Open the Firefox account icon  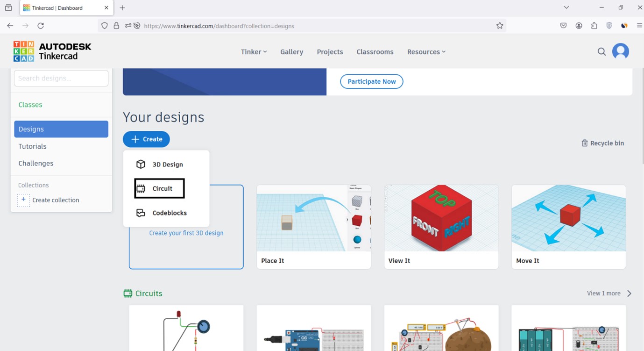[579, 26]
